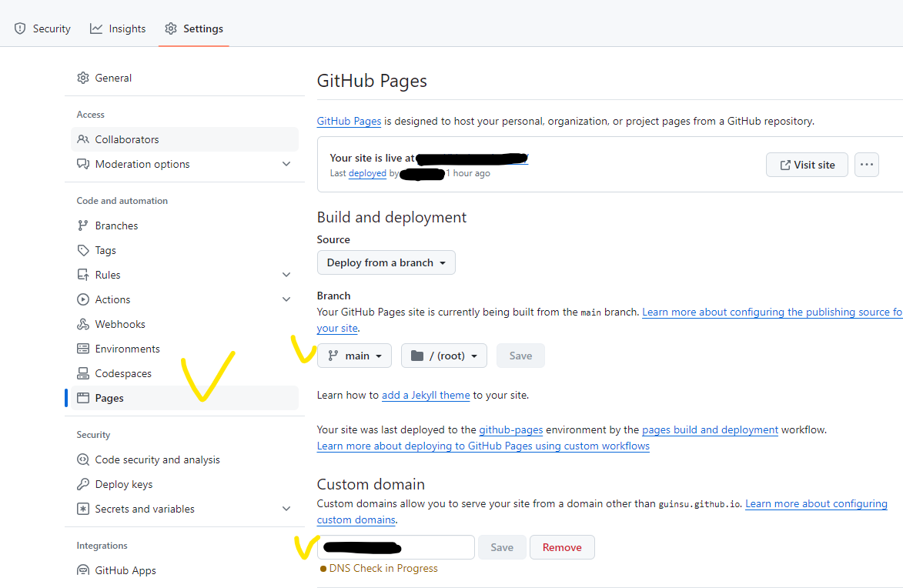This screenshot has width=903, height=588.
Task: Click the redacted live site URL link
Action: 472,159
